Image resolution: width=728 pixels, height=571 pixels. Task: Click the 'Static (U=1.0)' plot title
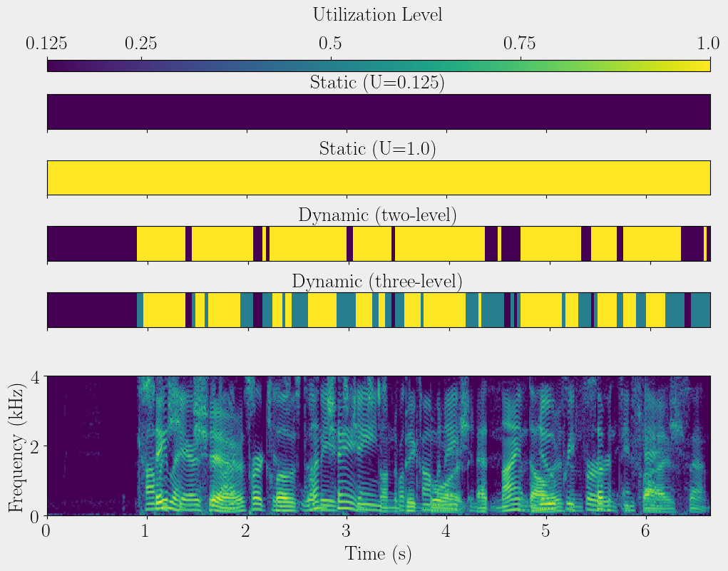click(377, 149)
